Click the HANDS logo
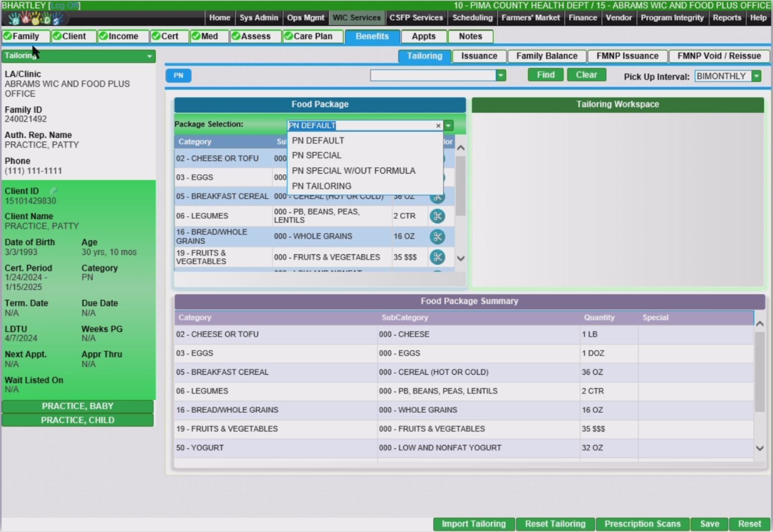The height and width of the screenshot is (532, 773). (36, 19)
